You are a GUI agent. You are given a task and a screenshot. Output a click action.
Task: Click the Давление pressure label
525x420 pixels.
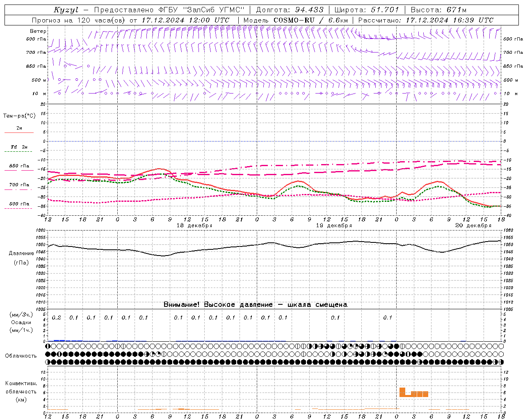[x=21, y=253]
